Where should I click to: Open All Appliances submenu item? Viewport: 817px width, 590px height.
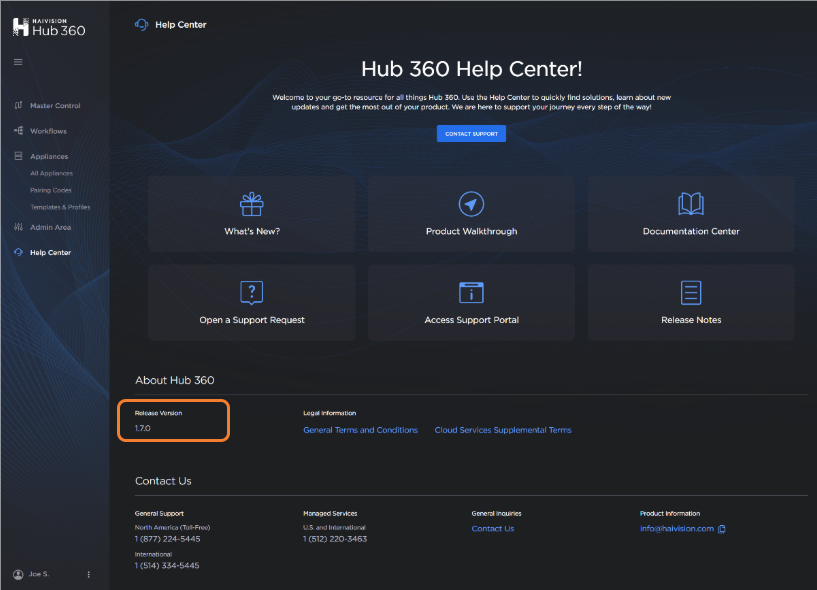[52, 173]
